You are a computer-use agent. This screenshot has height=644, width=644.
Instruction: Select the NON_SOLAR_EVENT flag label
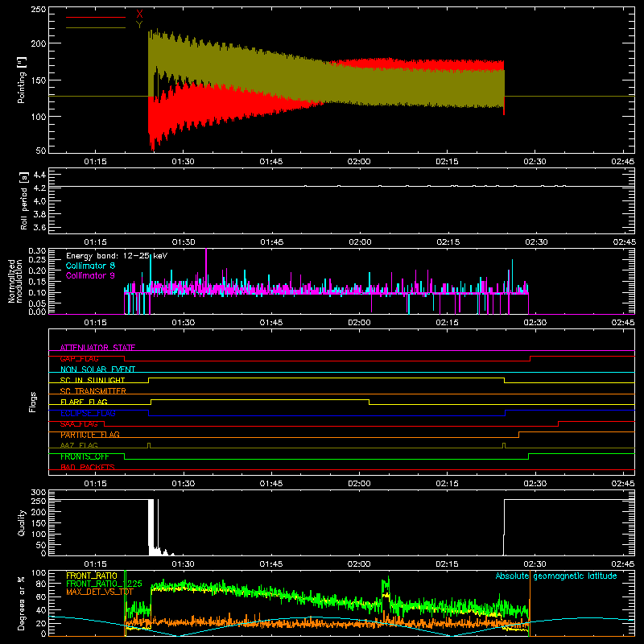97,369
